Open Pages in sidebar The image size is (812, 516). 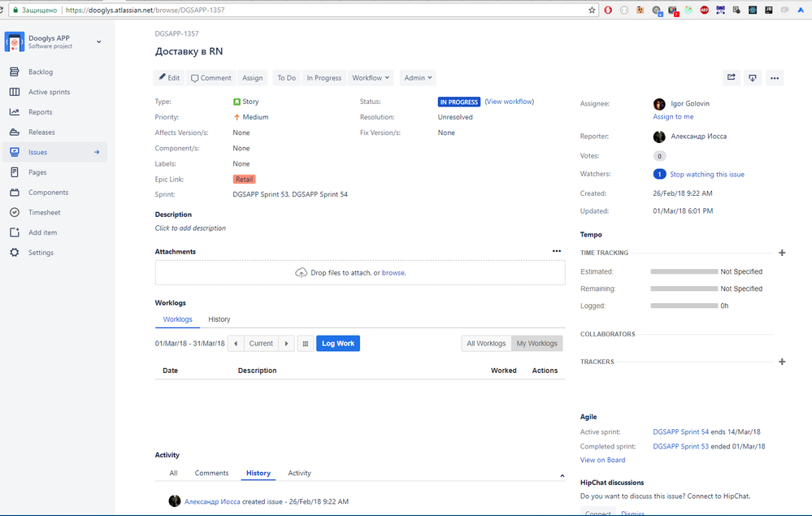click(37, 172)
